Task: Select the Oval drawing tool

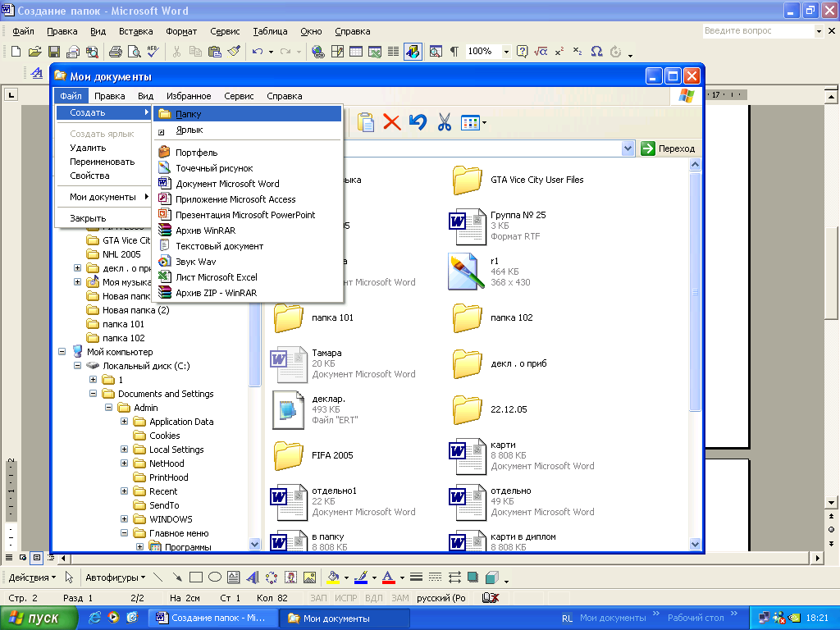Action: pyautogui.click(x=215, y=577)
